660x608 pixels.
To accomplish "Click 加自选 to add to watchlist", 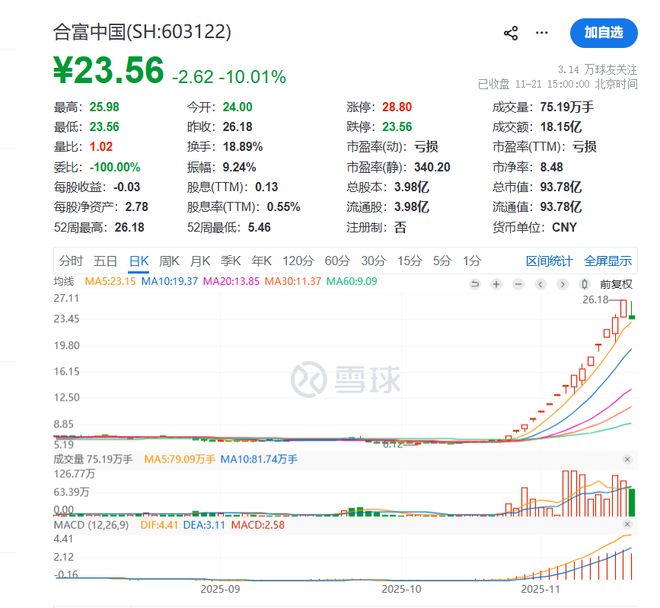I will (x=603, y=33).
